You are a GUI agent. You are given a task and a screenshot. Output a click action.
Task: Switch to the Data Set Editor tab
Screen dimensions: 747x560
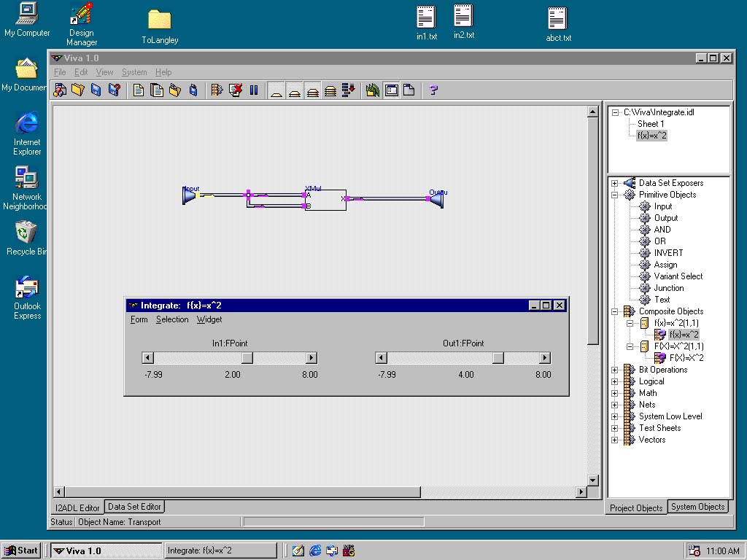[134, 507]
